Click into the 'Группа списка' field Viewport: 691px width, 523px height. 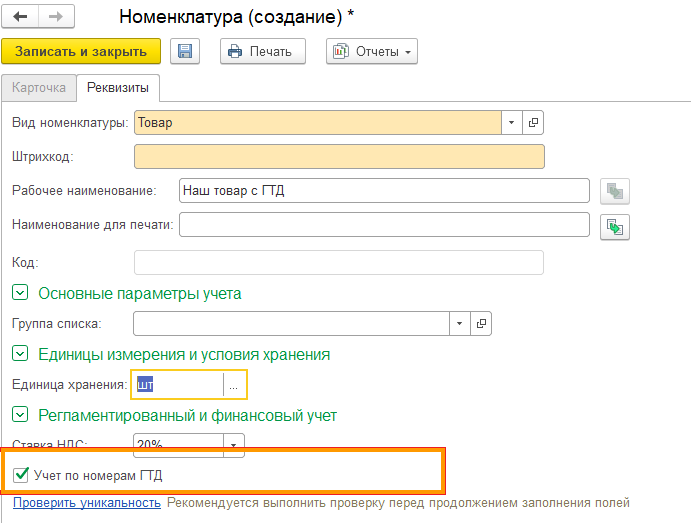tap(291, 324)
